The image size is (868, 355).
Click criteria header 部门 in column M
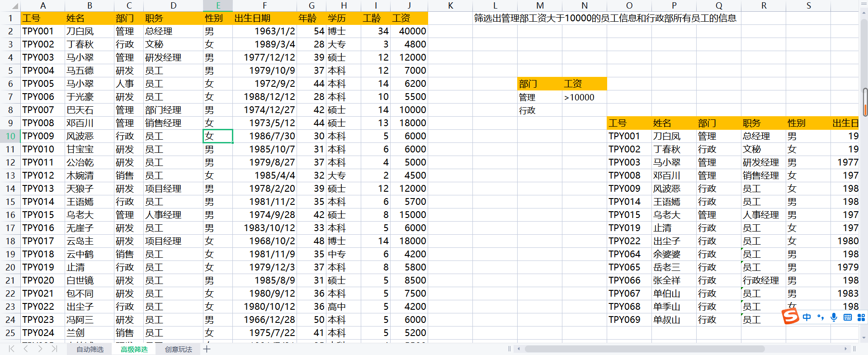pos(540,84)
